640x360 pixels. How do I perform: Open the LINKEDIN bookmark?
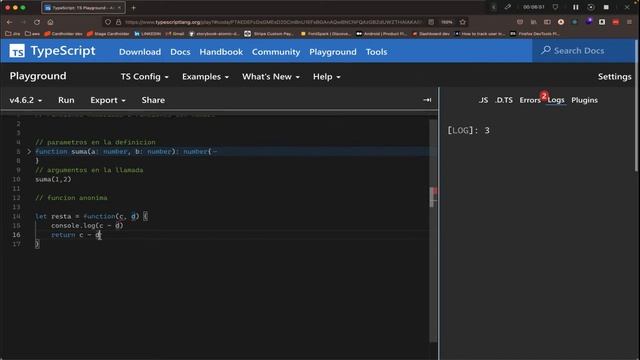point(147,34)
